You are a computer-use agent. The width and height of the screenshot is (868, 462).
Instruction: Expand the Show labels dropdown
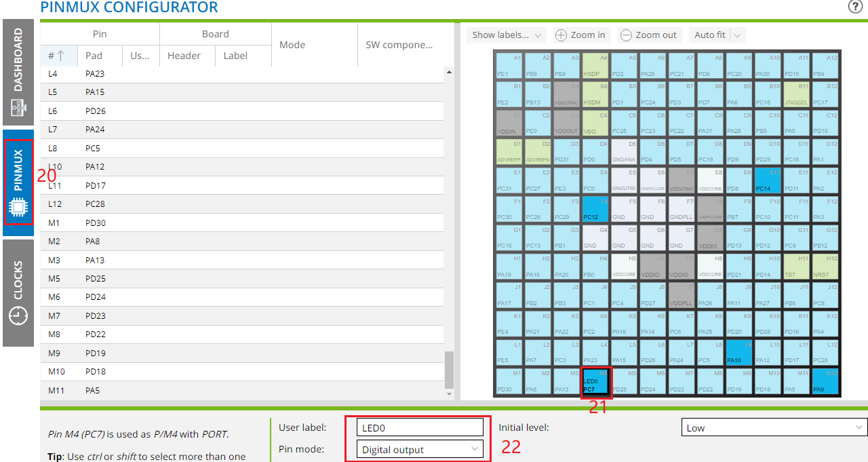click(x=506, y=35)
